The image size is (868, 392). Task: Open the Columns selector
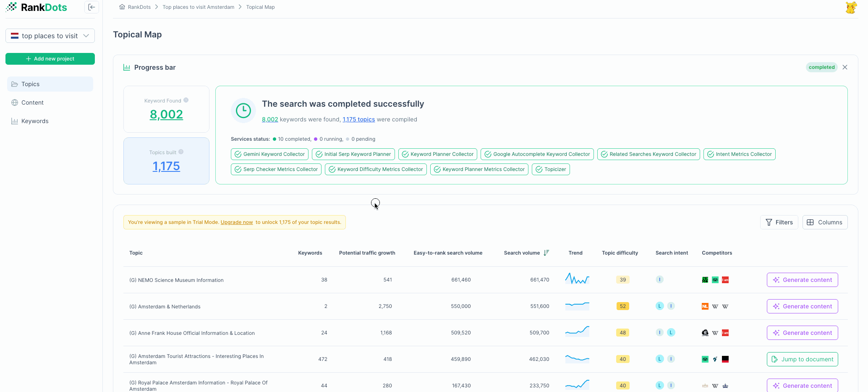(825, 222)
